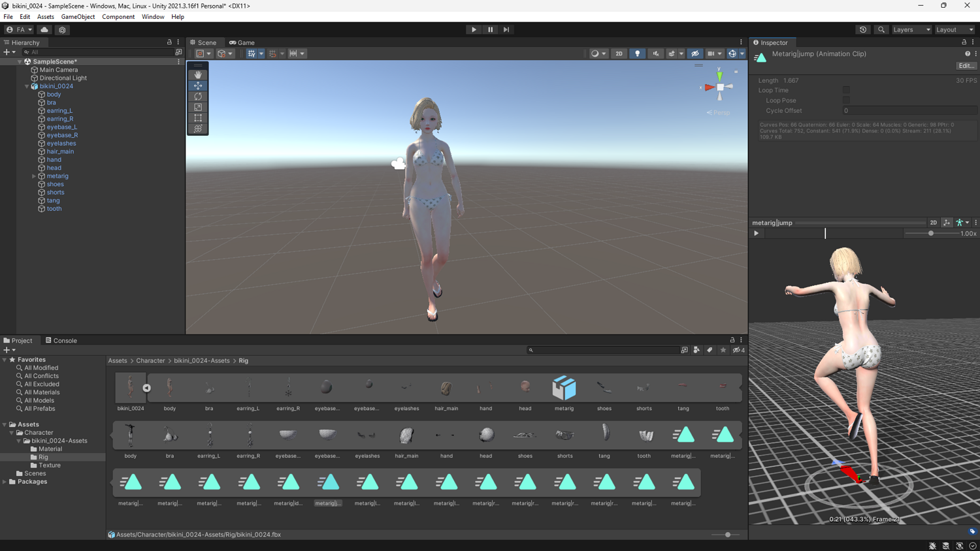
Task: Play the metarig|jump animation preview
Action: pos(756,233)
